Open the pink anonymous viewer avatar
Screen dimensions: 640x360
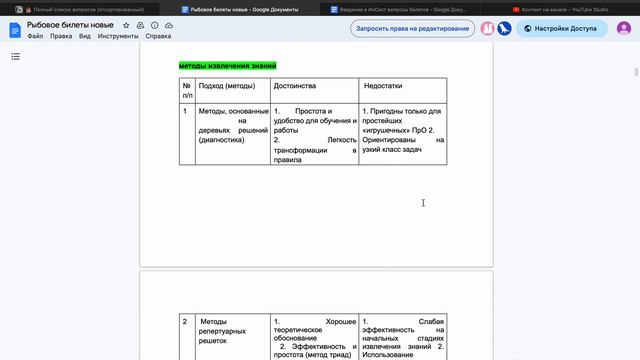point(487,29)
